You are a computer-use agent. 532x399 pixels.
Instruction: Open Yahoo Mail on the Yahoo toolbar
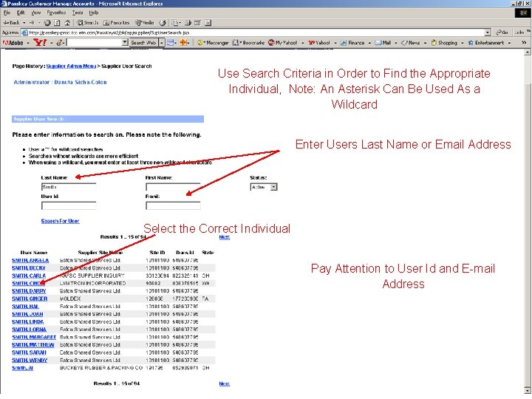(383, 43)
